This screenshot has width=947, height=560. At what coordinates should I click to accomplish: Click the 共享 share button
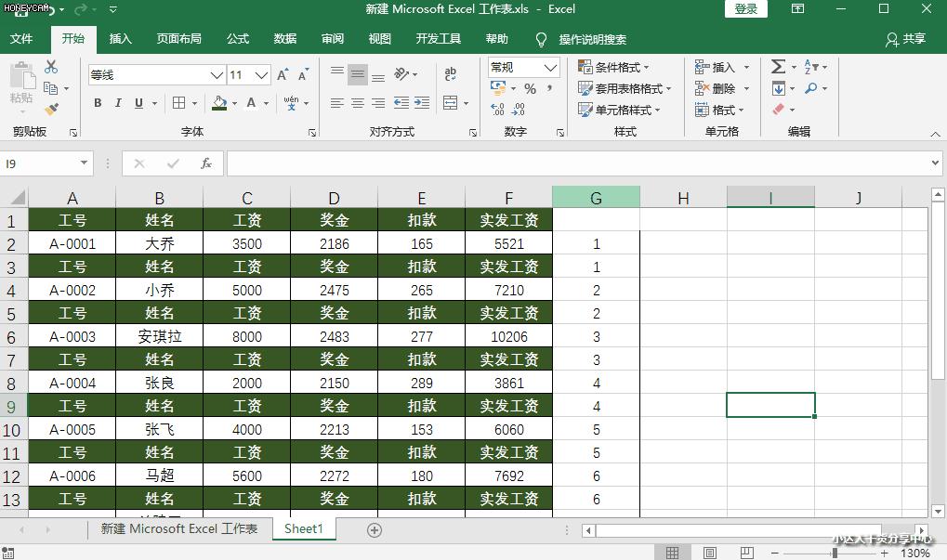[x=907, y=39]
